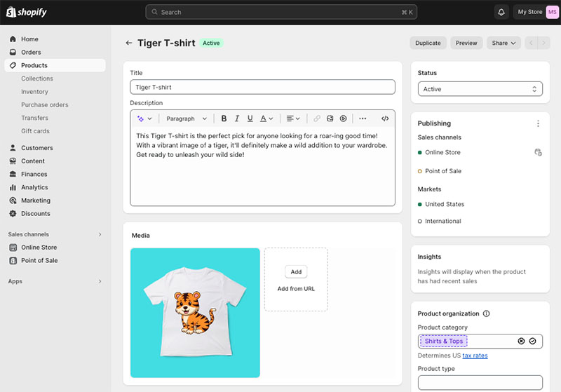
Task: Click the Online Store schedule icon
Action: [x=538, y=152]
